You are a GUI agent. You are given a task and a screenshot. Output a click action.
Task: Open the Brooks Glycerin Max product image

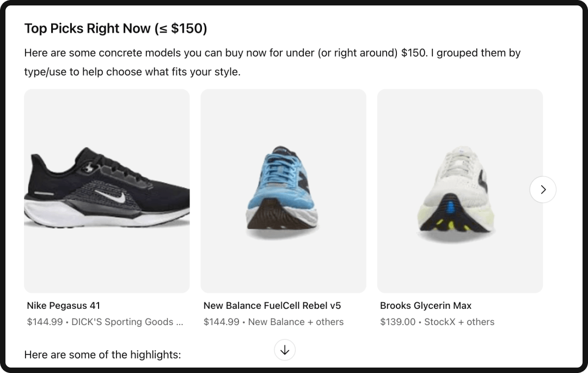coord(460,190)
